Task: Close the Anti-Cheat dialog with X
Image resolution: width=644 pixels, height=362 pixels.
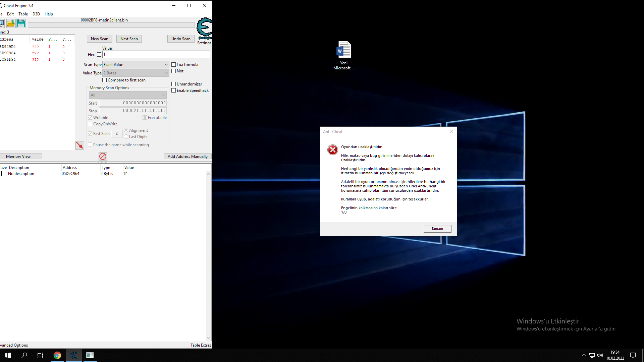Action: pyautogui.click(x=452, y=131)
